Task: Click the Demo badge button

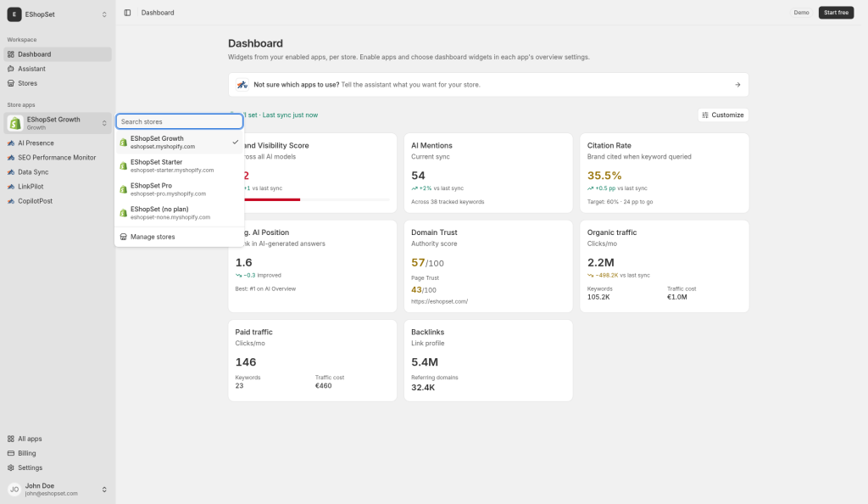Action: pos(801,13)
